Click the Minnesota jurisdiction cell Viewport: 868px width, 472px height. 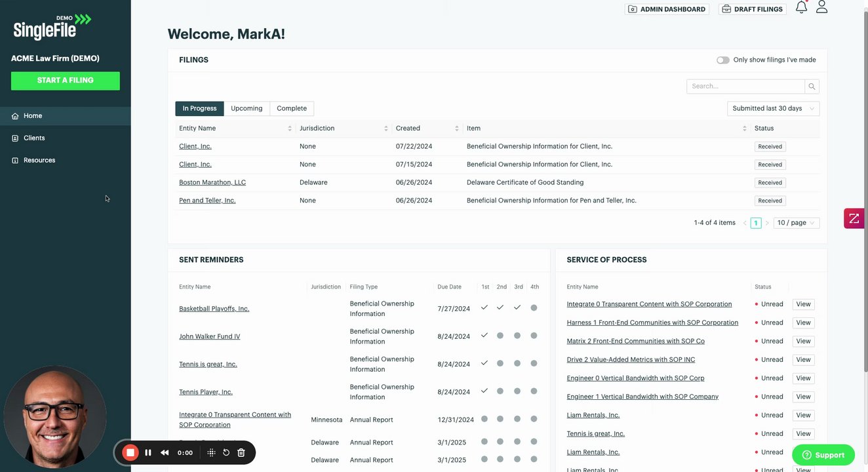click(x=326, y=420)
